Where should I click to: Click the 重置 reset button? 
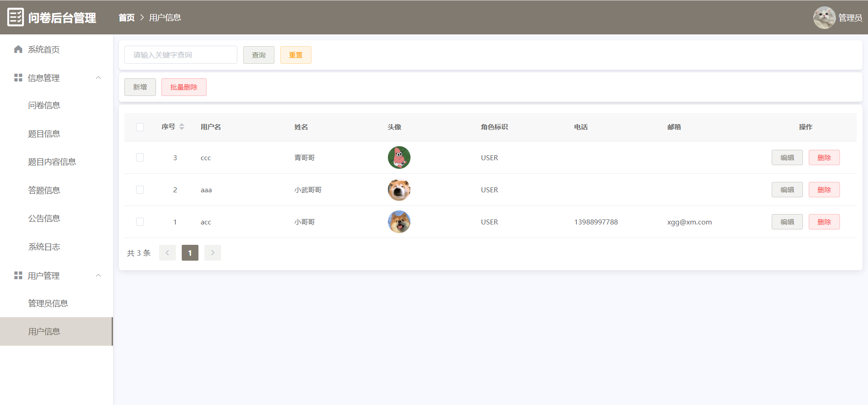(296, 55)
